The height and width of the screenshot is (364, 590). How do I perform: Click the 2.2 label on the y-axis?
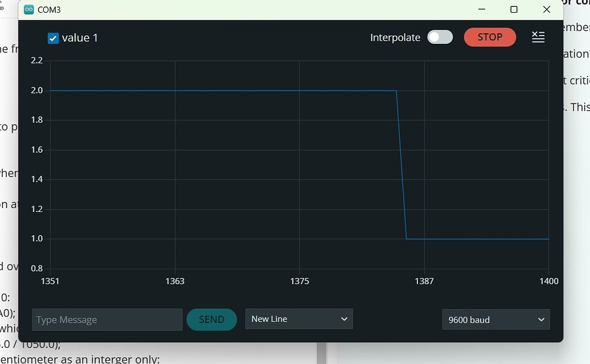click(36, 60)
